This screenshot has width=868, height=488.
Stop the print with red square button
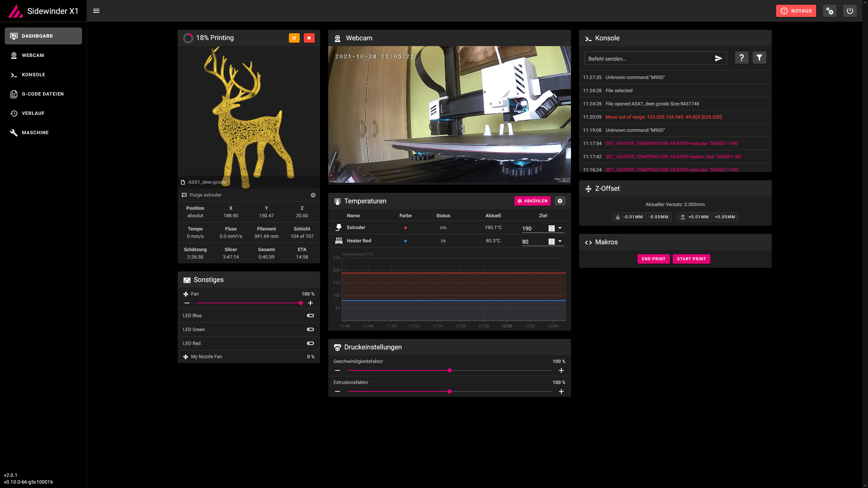309,38
